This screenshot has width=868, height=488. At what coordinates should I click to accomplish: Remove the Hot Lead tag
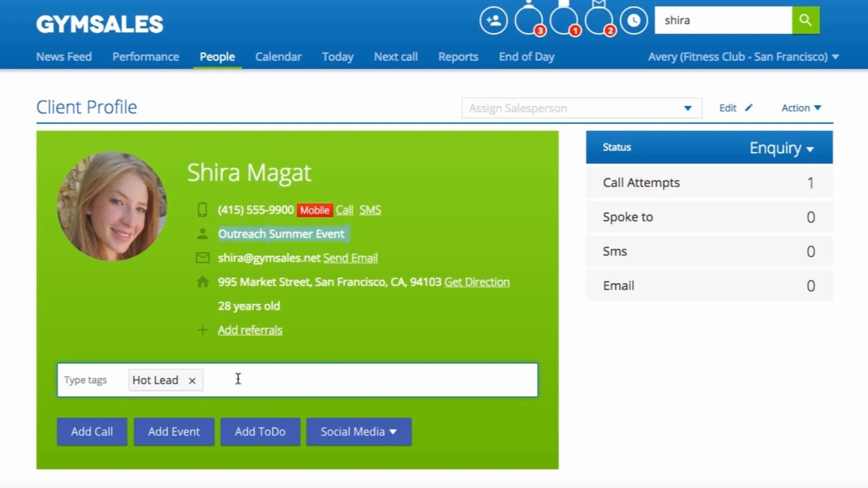(192, 380)
